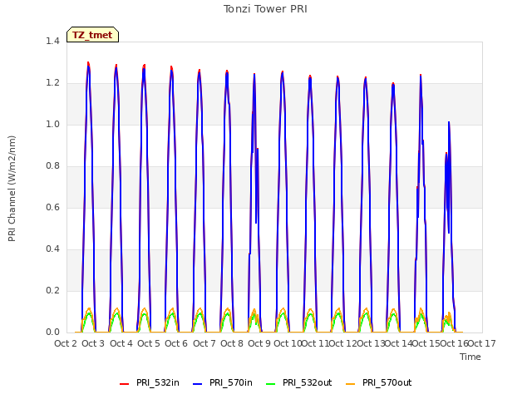Click the 0.6 y-axis value

point(52,208)
